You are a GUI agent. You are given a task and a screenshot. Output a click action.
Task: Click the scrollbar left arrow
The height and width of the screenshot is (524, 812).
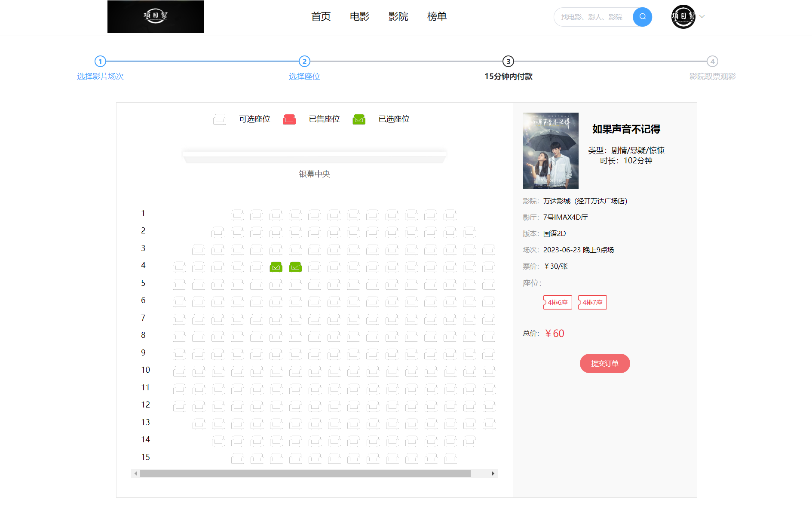(136, 473)
